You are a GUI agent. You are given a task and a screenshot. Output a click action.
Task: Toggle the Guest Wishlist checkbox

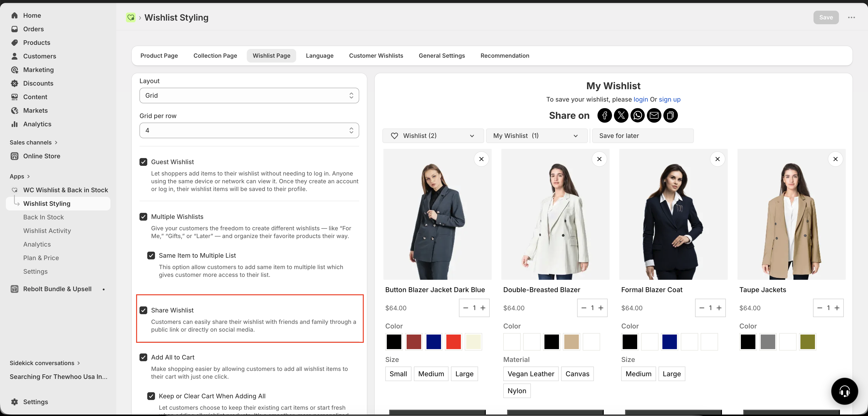tap(143, 162)
